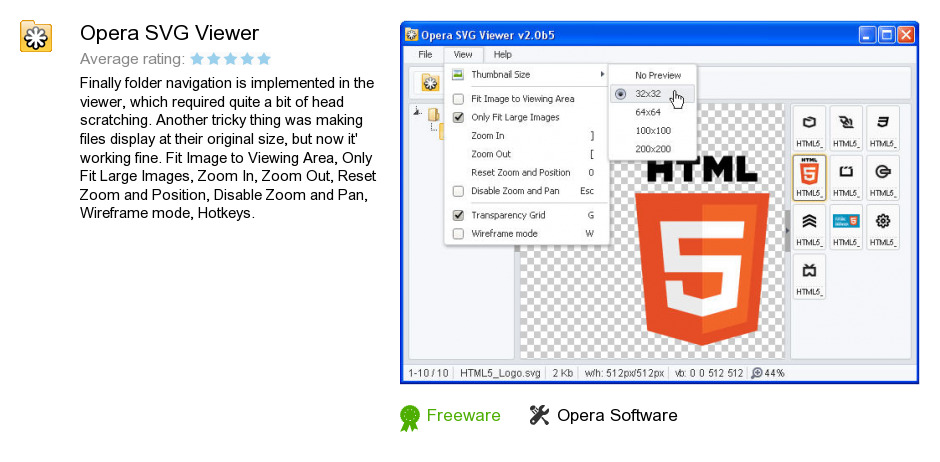Select the device access thumbnail with the diagonal strike
940x462 pixels.
coord(846,128)
